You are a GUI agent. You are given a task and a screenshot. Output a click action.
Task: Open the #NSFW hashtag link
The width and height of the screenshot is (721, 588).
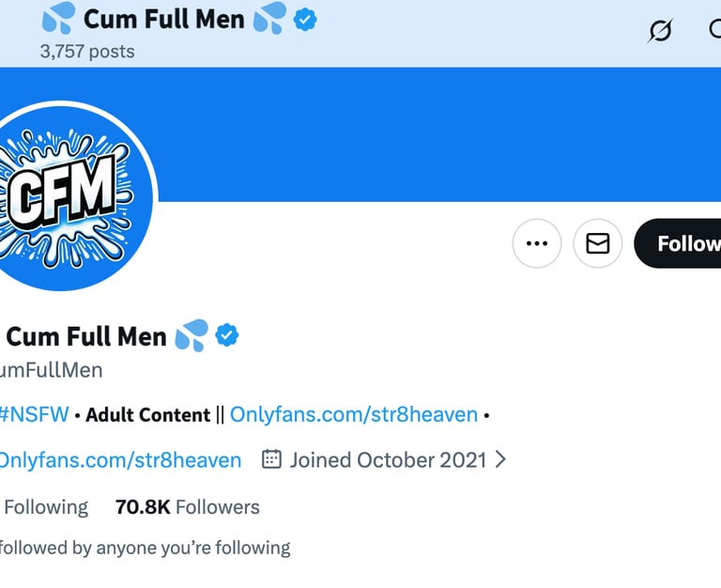click(34, 414)
